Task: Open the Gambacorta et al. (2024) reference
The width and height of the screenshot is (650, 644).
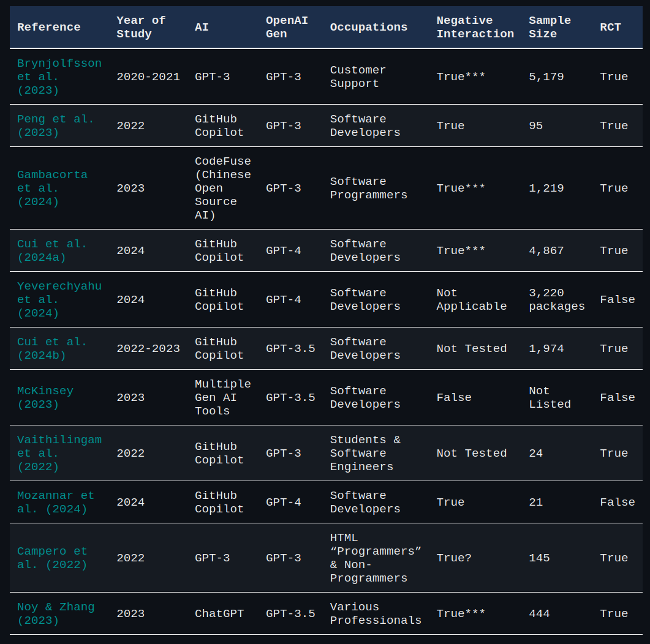Action: click(x=52, y=188)
